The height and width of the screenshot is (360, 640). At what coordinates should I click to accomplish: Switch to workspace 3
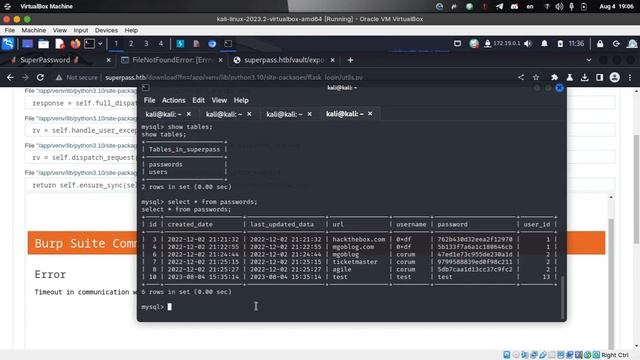click(x=146, y=44)
